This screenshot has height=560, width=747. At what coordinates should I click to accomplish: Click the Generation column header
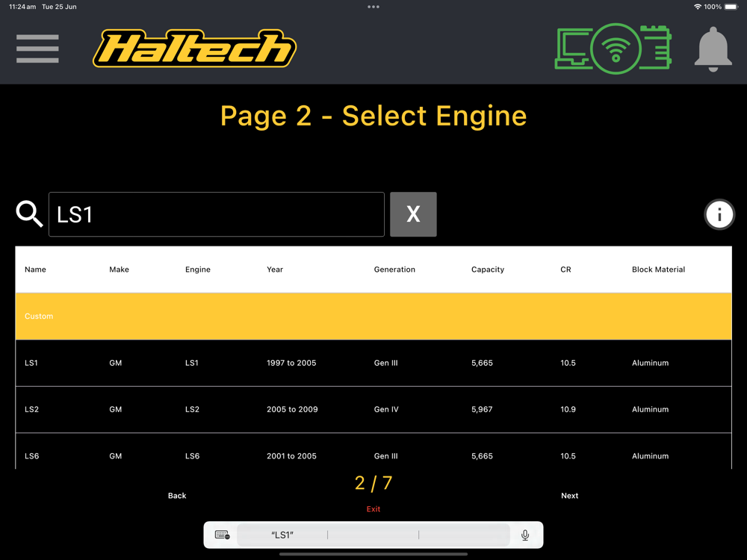pos(394,270)
